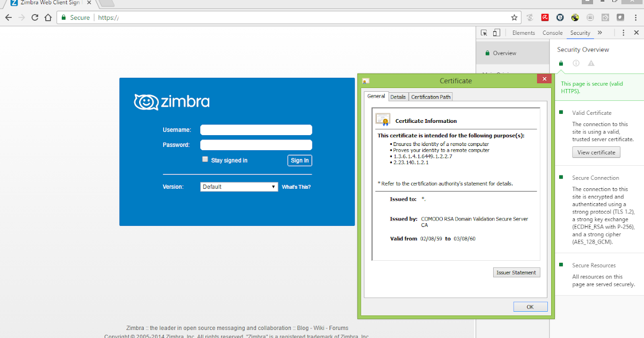The width and height of the screenshot is (644, 338).
Task: Click the gray image extension icon
Action: (590, 18)
